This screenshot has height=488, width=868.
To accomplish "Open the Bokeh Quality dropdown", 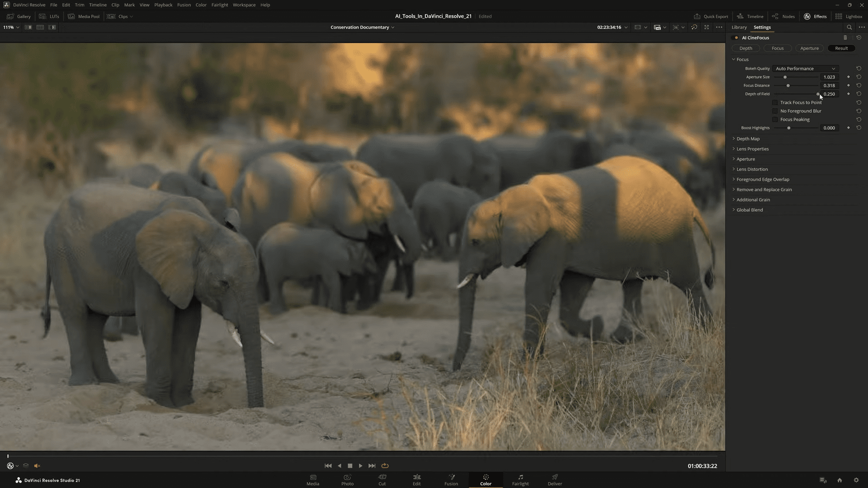I will click(806, 68).
